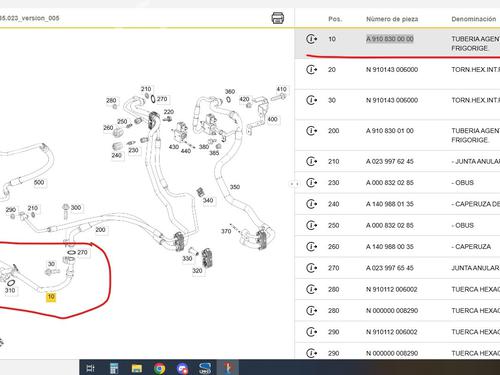Select part number in position 30 row
This screenshot has height=375, width=500.
pos(392,100)
